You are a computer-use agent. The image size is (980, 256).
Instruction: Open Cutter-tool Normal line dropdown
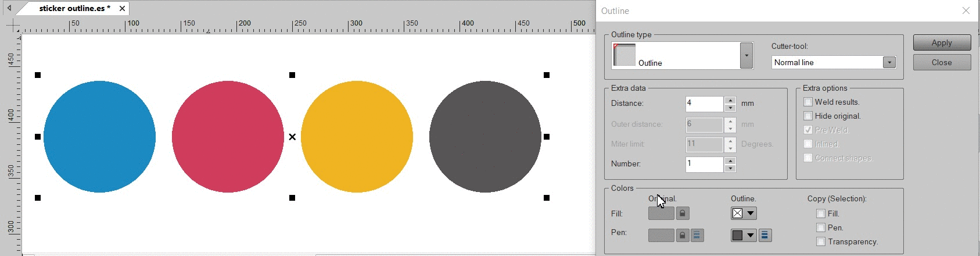(889, 62)
